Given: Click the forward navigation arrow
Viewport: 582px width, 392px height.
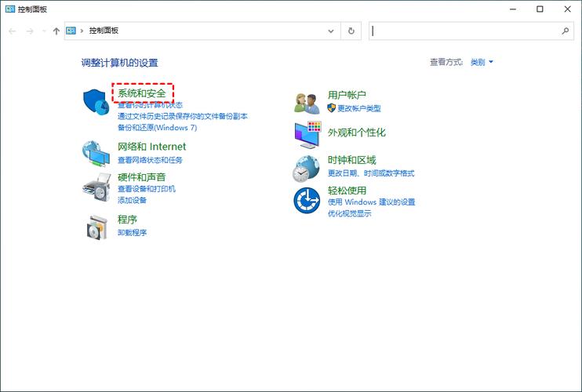Looking at the screenshot, I should [30, 31].
